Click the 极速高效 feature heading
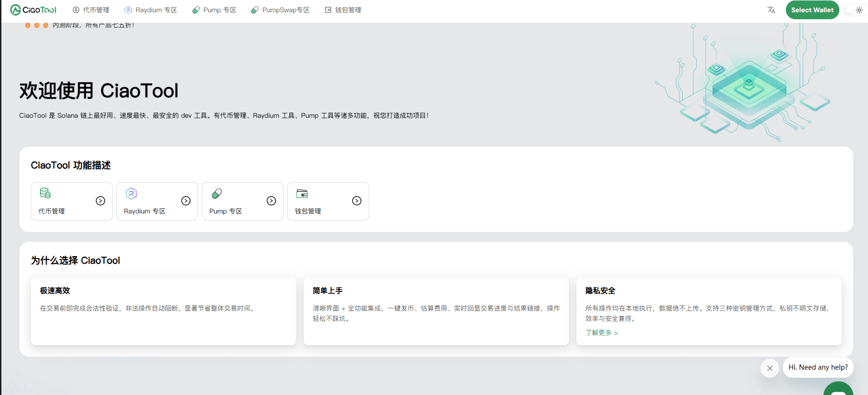Image resolution: width=868 pixels, height=395 pixels. [55, 291]
